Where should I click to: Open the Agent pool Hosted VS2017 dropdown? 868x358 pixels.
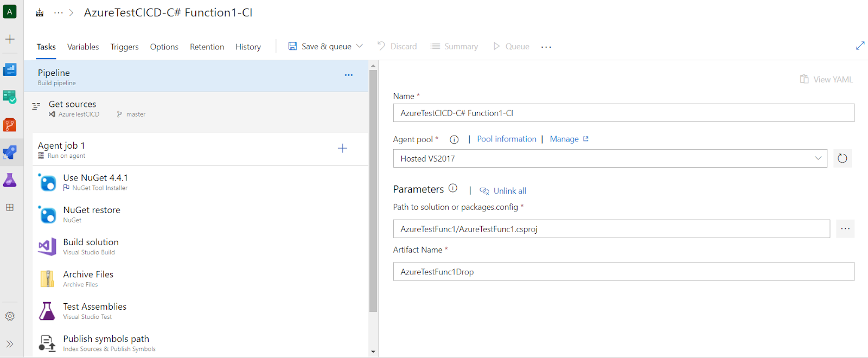tap(610, 158)
